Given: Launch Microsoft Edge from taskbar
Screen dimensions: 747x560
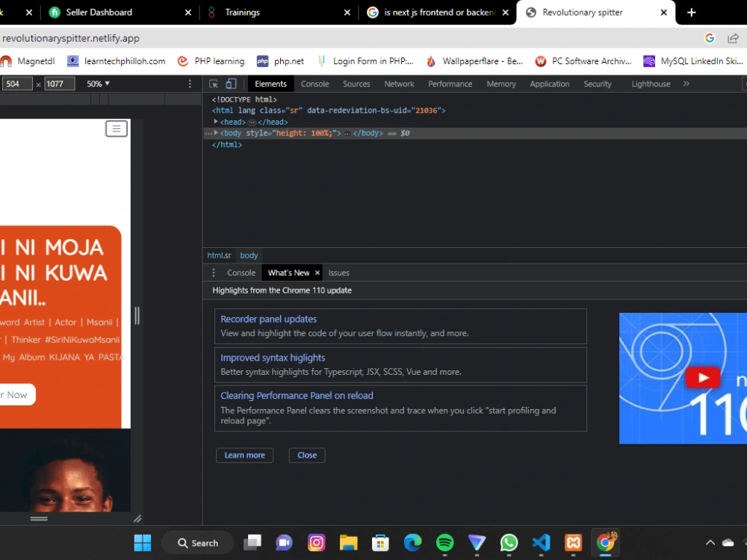Looking at the screenshot, I should tap(412, 542).
